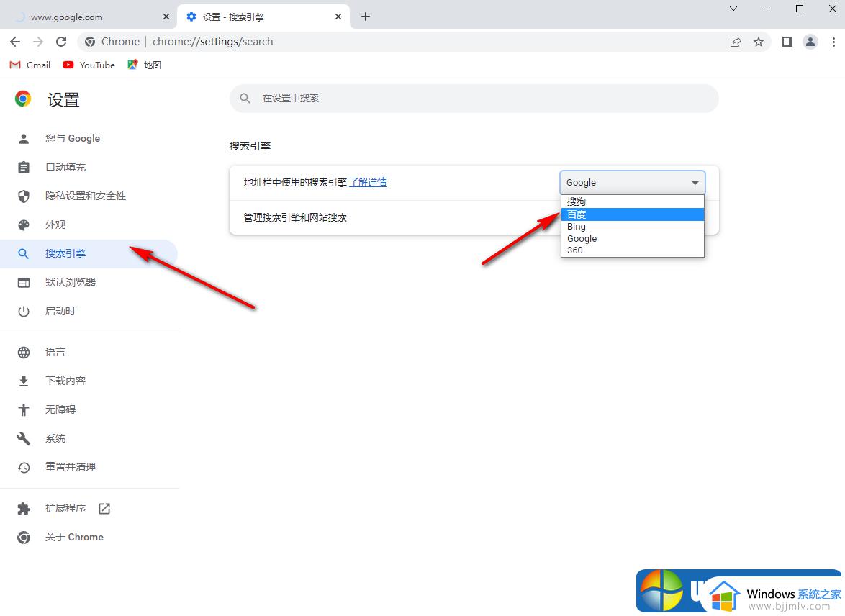The image size is (845, 616).
Task: Bookmark this page with the star icon
Action: pyautogui.click(x=758, y=42)
